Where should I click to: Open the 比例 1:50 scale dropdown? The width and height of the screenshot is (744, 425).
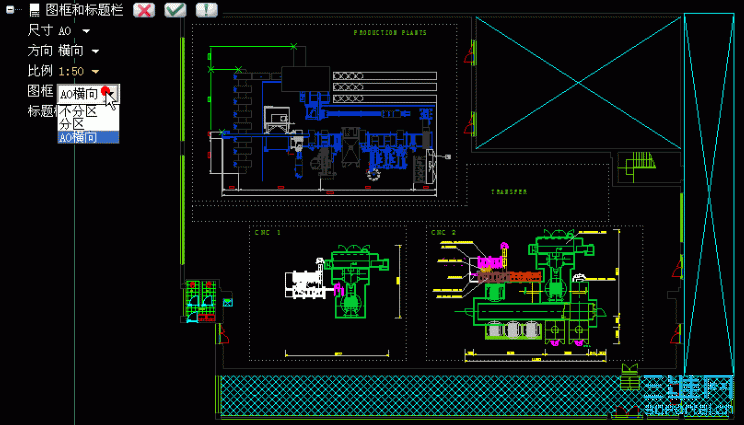[x=95, y=72]
